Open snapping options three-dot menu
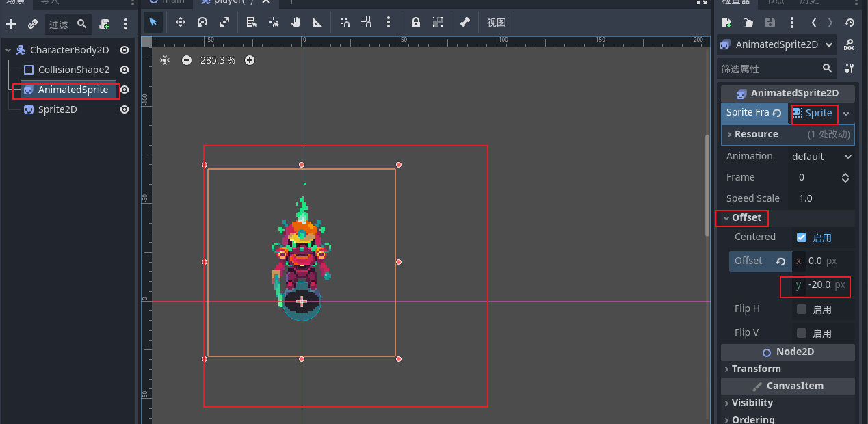The width and height of the screenshot is (868, 424). tap(389, 22)
